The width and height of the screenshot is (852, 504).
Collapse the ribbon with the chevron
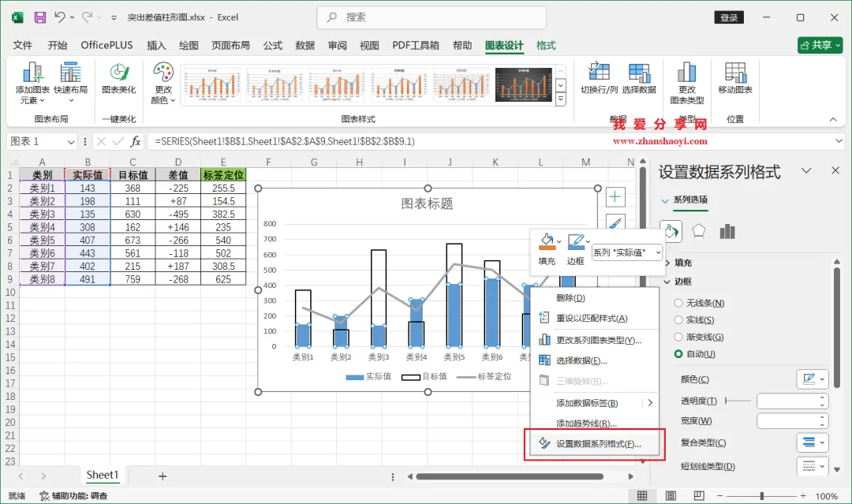(833, 119)
